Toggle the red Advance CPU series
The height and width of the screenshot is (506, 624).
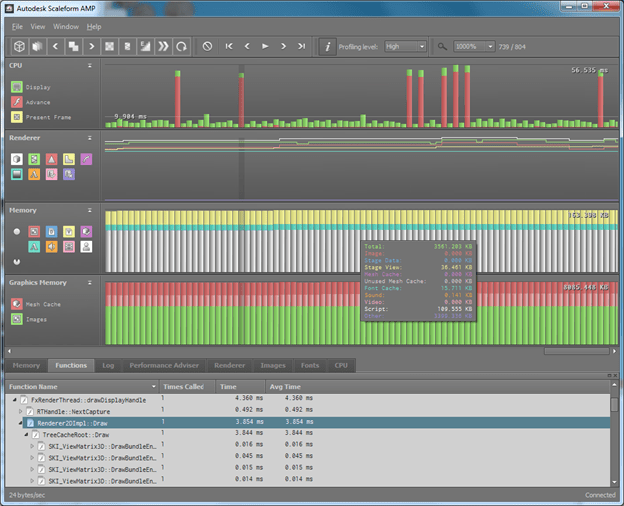pyautogui.click(x=17, y=102)
